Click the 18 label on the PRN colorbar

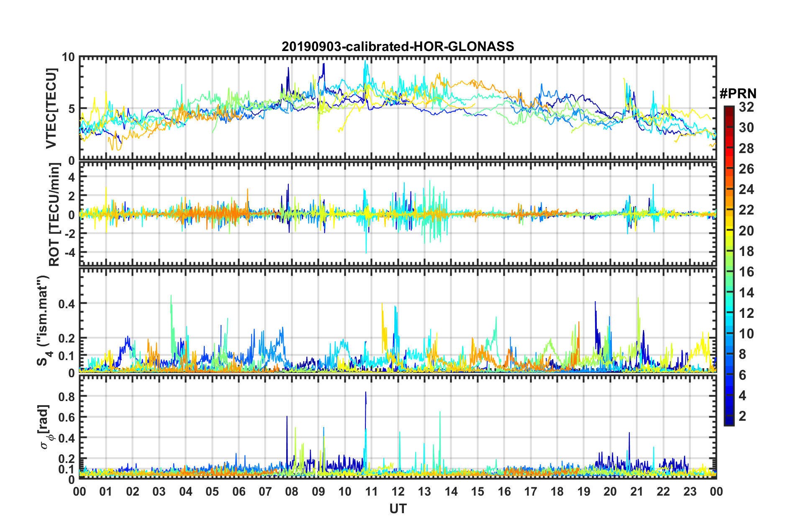click(746, 251)
